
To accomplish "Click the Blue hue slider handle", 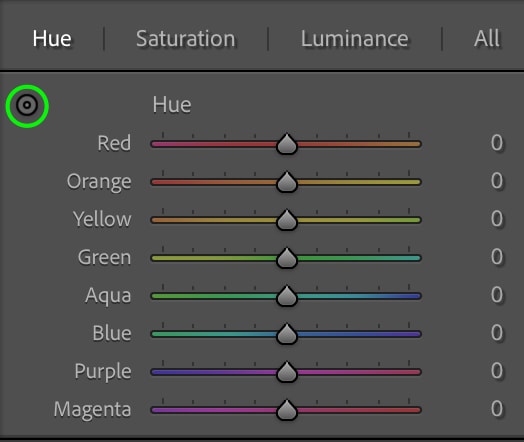I will pos(287,334).
